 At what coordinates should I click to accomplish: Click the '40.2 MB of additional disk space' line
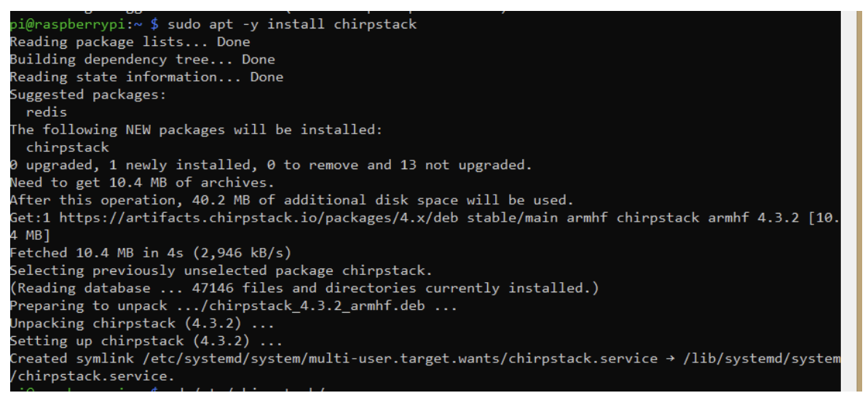click(x=292, y=200)
